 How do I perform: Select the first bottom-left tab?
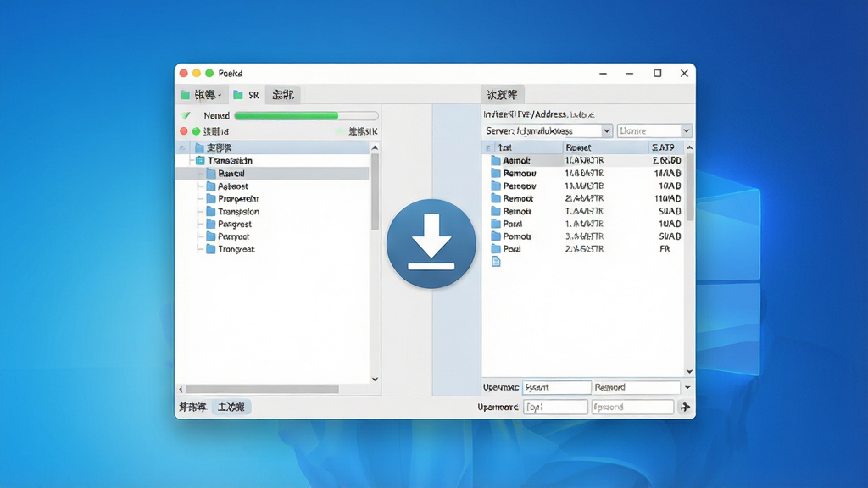coord(192,408)
